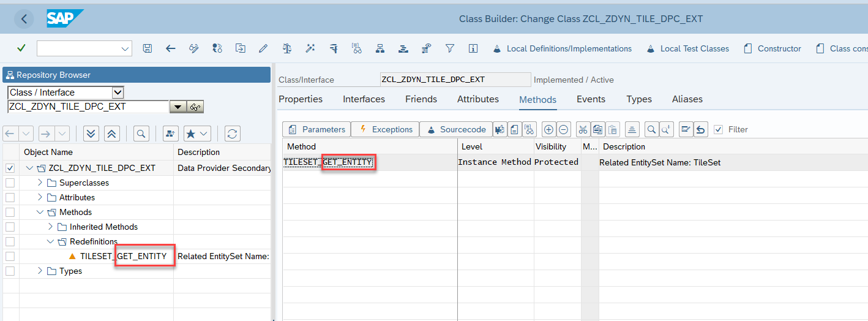The height and width of the screenshot is (321, 868).
Task: Switch to the Aliases tab
Action: tap(687, 99)
